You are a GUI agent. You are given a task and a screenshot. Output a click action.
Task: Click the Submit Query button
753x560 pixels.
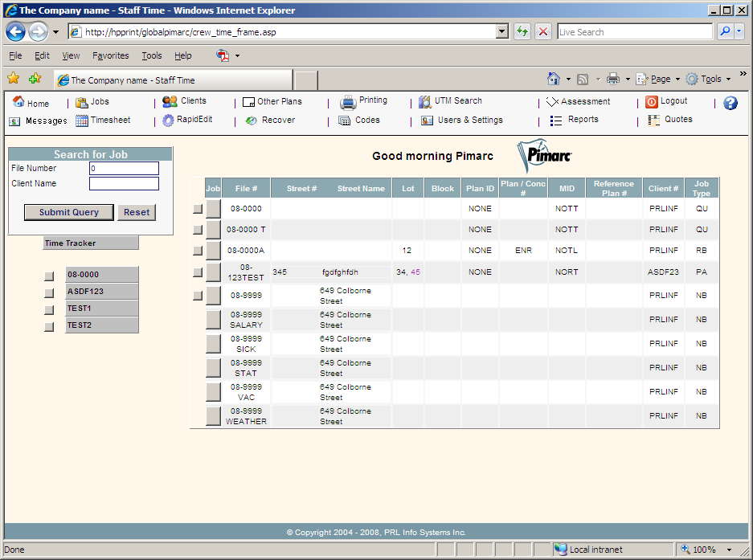click(68, 212)
